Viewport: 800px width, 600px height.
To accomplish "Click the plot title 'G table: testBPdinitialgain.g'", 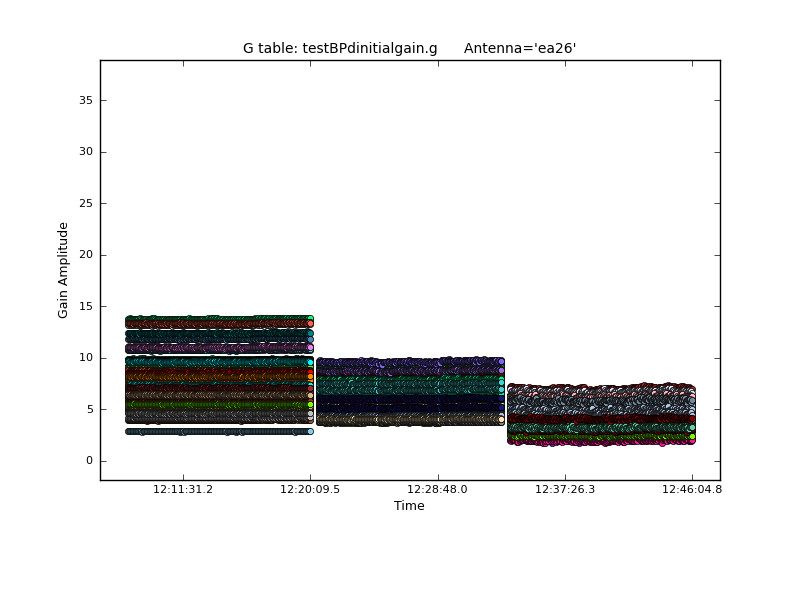I will [340, 48].
